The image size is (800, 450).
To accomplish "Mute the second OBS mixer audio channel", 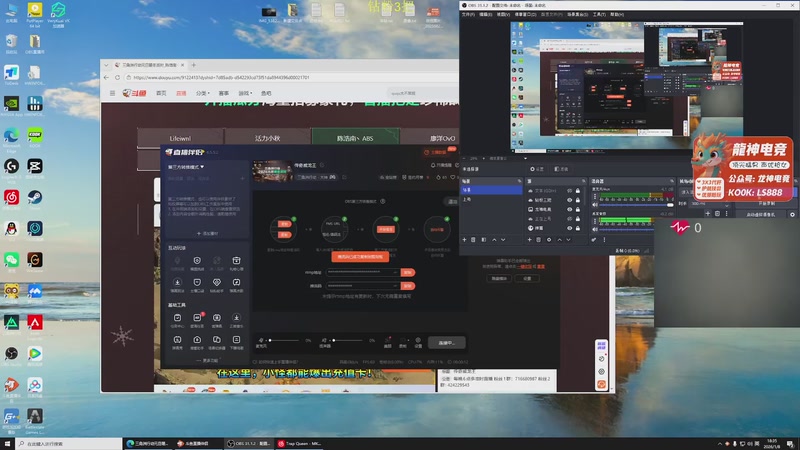I will (595, 230).
